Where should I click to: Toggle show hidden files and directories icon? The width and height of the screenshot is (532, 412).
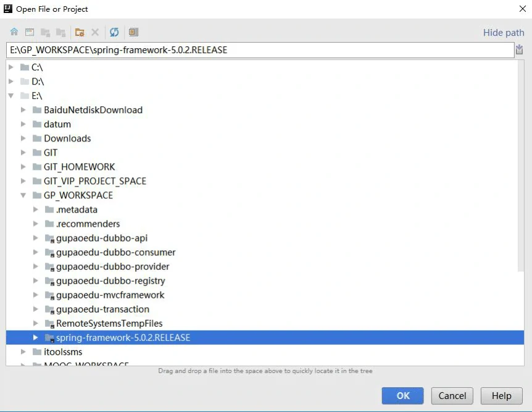(x=133, y=32)
